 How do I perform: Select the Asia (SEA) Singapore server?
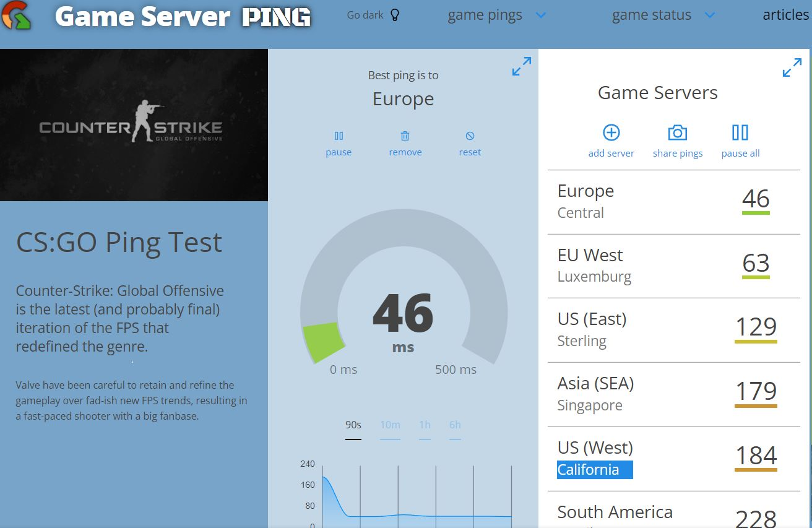tap(674, 395)
